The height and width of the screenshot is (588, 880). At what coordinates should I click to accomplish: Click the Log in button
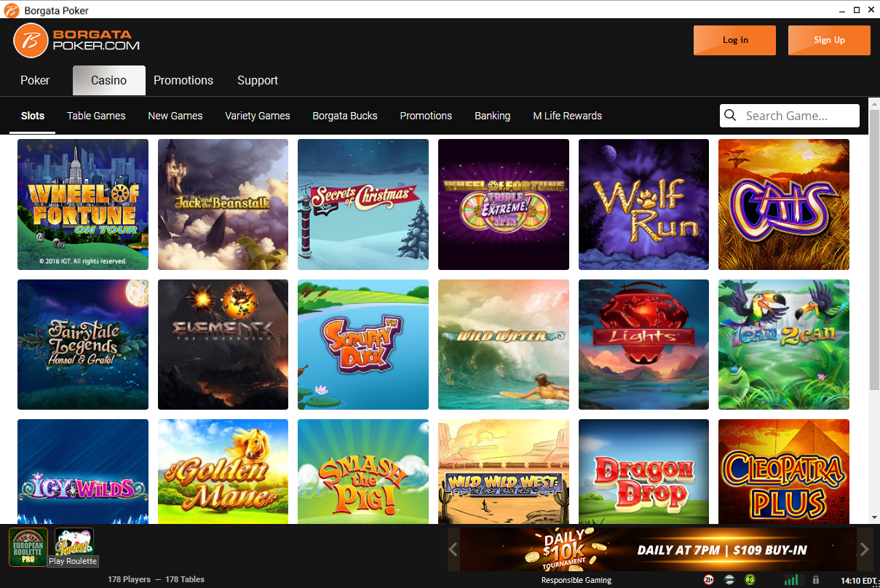click(x=735, y=40)
